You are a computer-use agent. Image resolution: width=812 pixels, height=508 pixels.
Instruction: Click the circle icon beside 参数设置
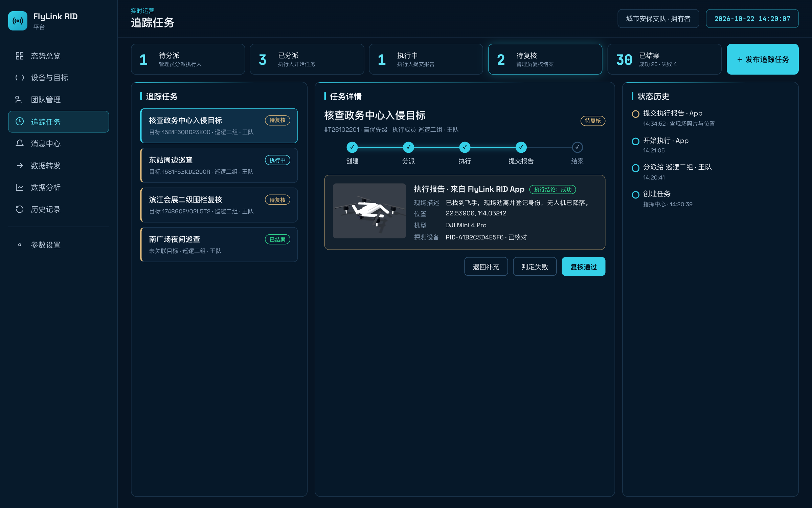pos(20,245)
